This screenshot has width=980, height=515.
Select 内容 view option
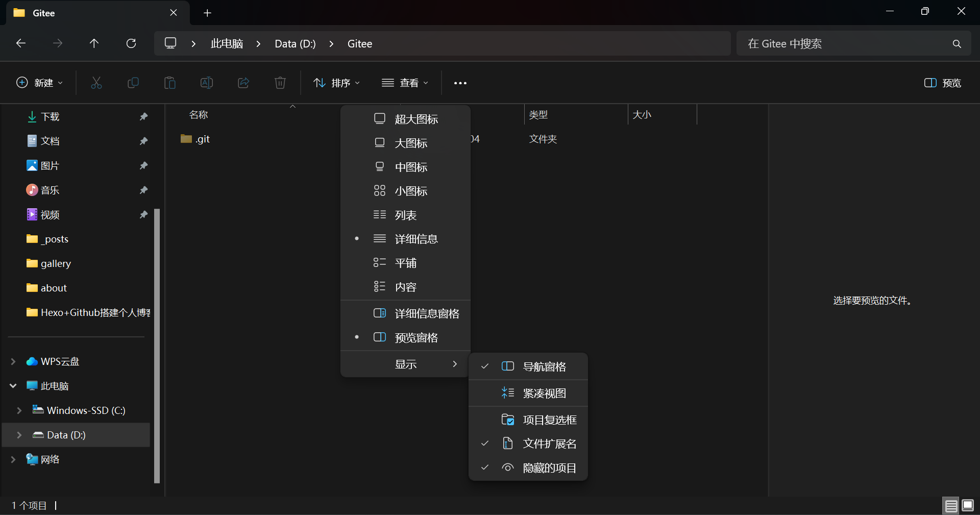[x=405, y=287]
